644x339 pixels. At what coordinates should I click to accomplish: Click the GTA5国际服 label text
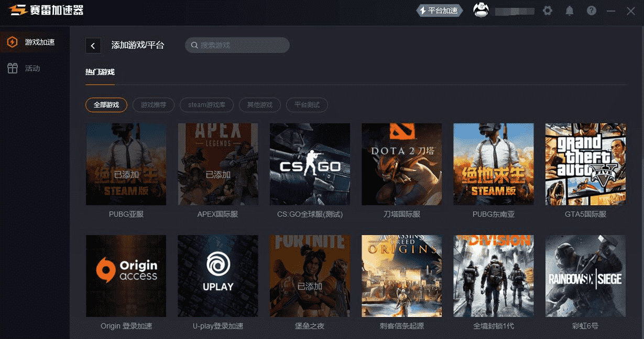pos(585,214)
